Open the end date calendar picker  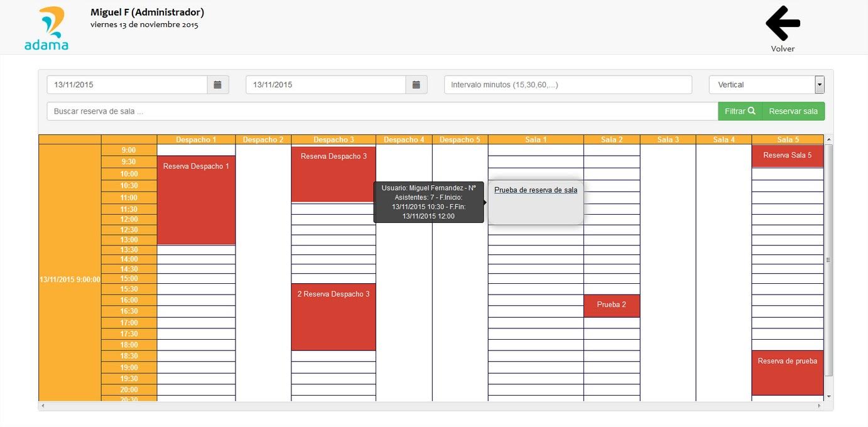point(416,85)
